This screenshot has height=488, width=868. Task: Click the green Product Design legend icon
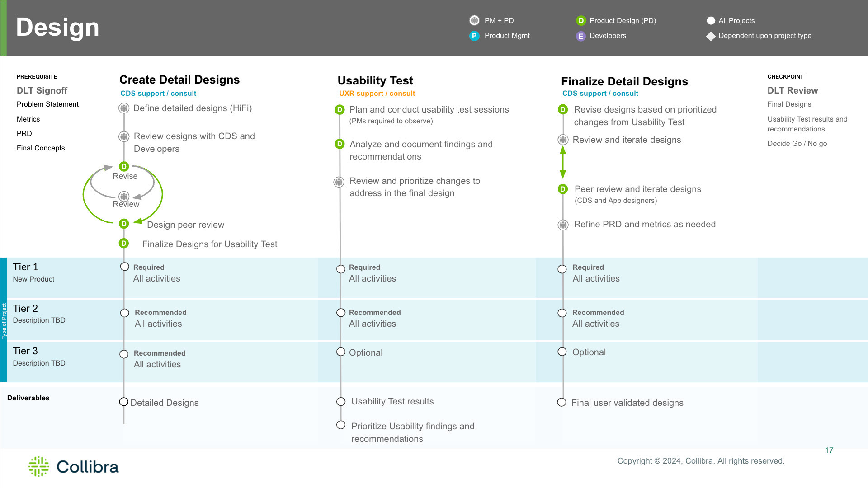pos(581,21)
